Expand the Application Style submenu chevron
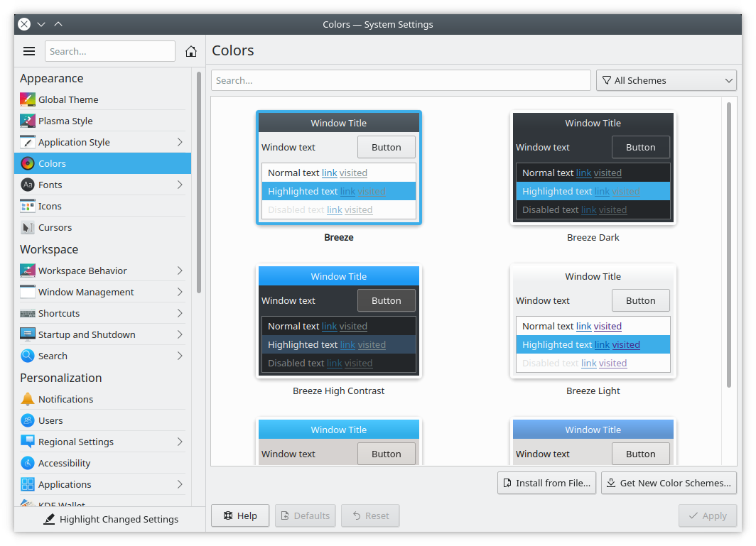 [180, 142]
